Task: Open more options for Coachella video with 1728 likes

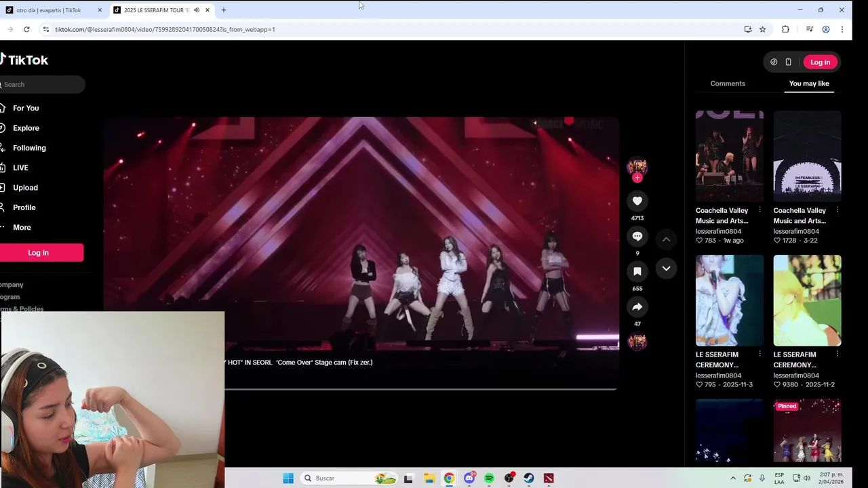Action: point(837,210)
